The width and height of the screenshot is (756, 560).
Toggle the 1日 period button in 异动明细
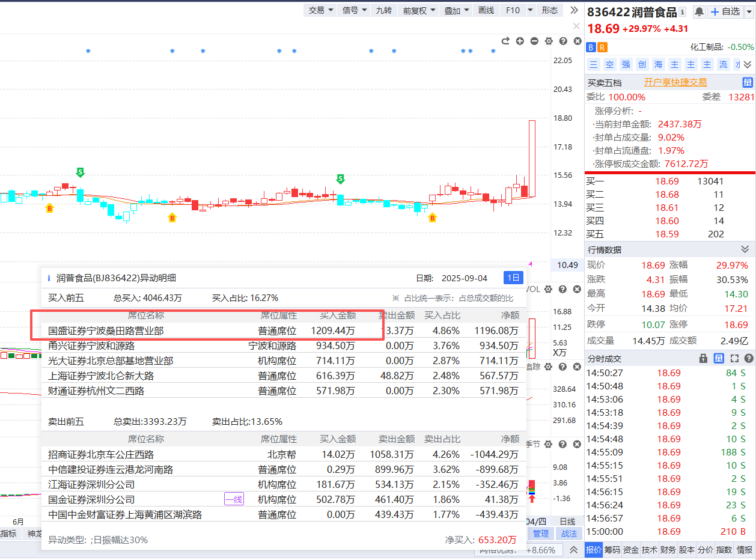tap(513, 278)
